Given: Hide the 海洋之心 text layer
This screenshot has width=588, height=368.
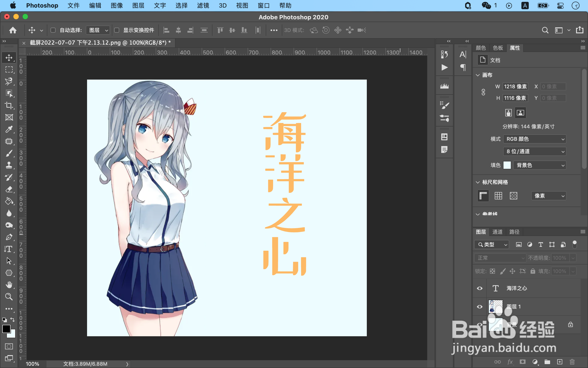Looking at the screenshot, I should 480,288.
